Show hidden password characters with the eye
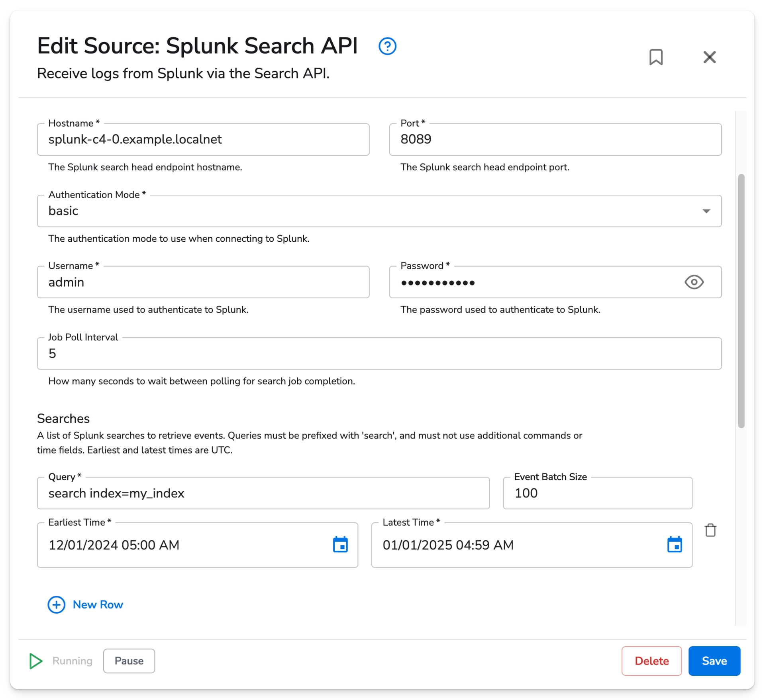The image size is (765, 700). click(694, 282)
